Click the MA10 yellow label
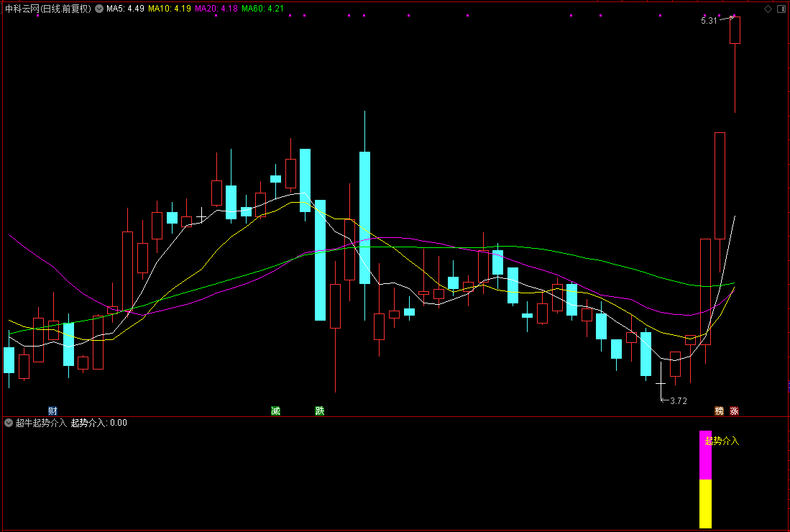790x532 pixels. click(170, 9)
